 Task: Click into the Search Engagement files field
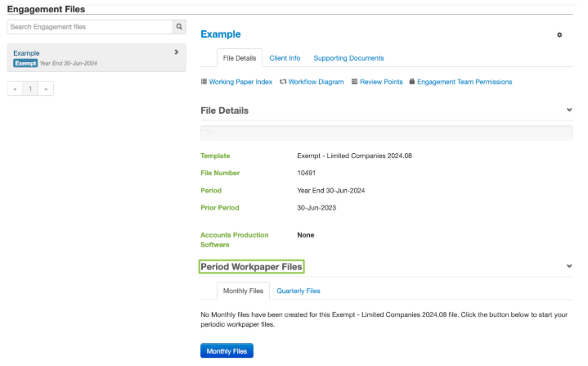(x=89, y=27)
